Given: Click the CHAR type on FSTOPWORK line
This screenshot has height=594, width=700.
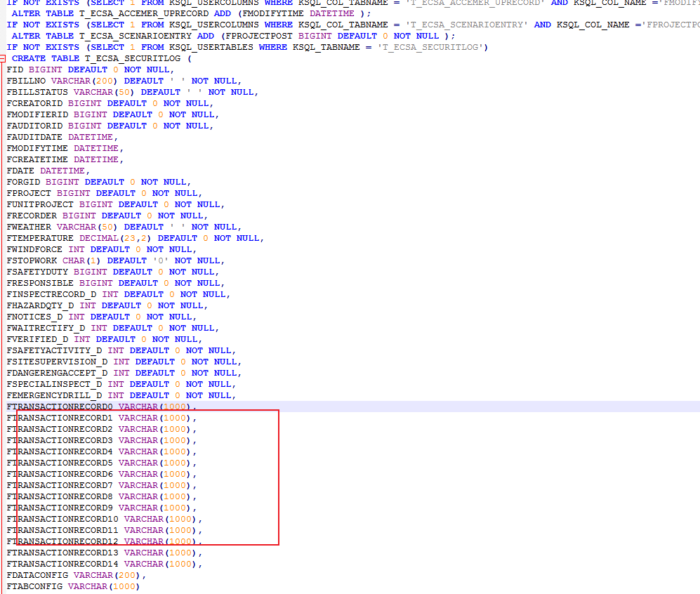Looking at the screenshot, I should pyautogui.click(x=73, y=260).
